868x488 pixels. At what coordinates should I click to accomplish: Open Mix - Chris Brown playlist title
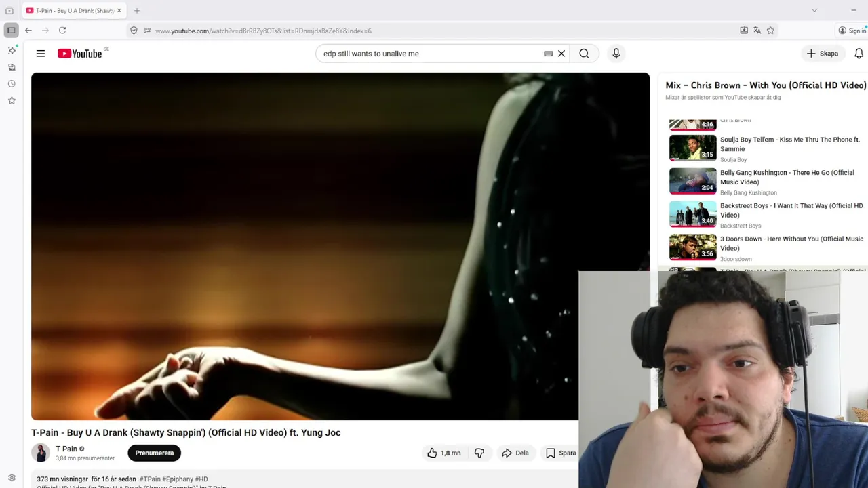point(766,85)
